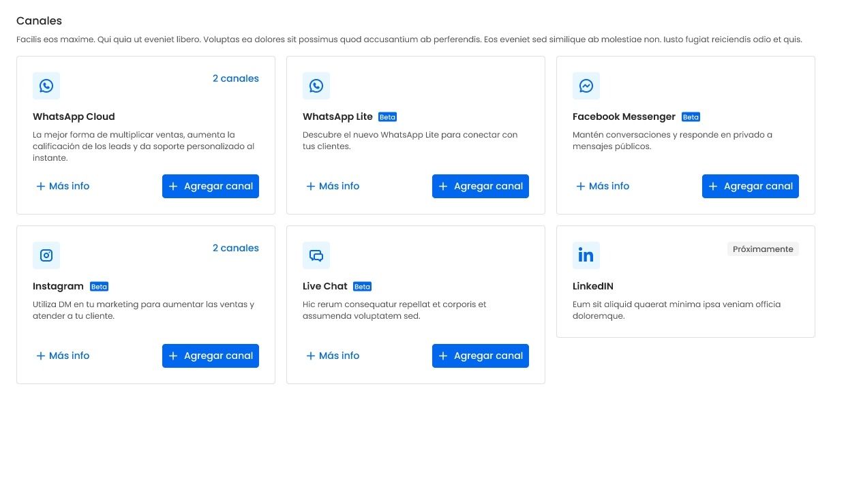The image size is (861, 504).
Task: Click the WhatsApp Cloud logo icon
Action: pyautogui.click(x=46, y=86)
